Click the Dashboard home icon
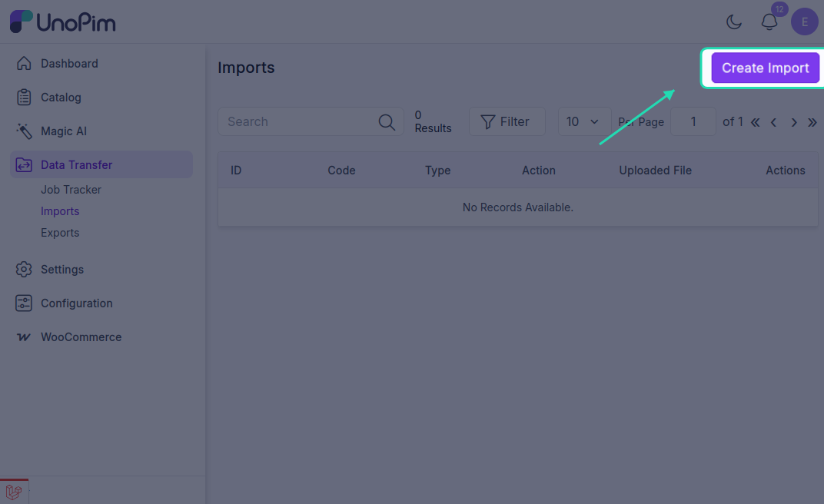 tap(24, 64)
